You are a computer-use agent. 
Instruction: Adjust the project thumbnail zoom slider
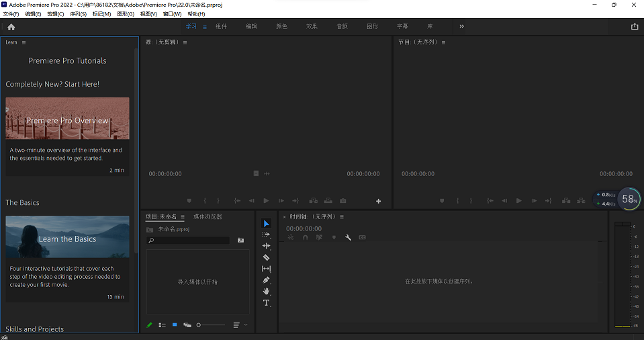(x=211, y=325)
